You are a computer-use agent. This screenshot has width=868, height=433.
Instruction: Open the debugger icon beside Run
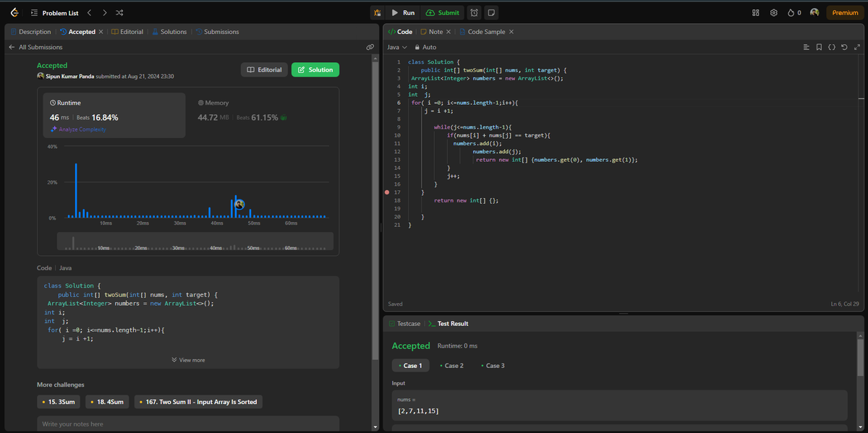click(377, 12)
